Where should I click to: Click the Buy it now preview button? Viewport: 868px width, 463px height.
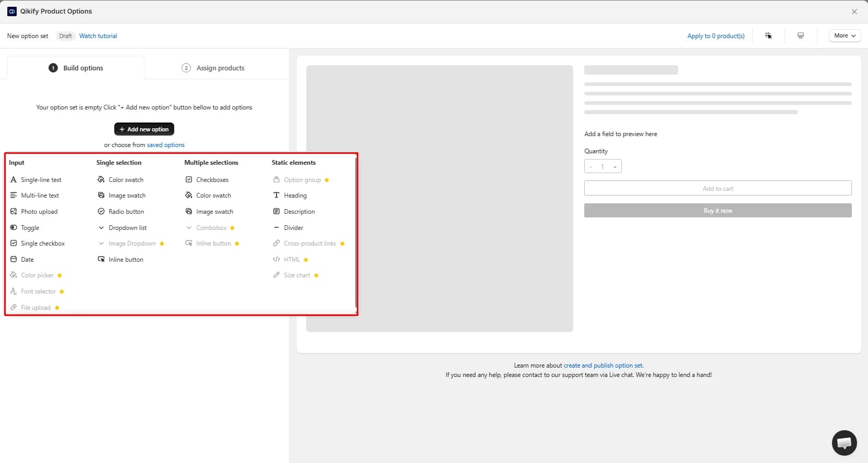(718, 211)
